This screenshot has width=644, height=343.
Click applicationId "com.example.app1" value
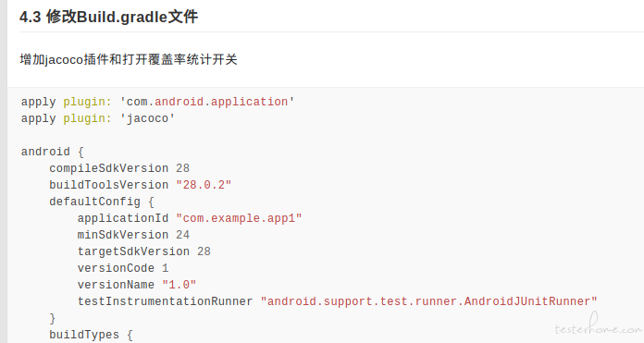239,218
